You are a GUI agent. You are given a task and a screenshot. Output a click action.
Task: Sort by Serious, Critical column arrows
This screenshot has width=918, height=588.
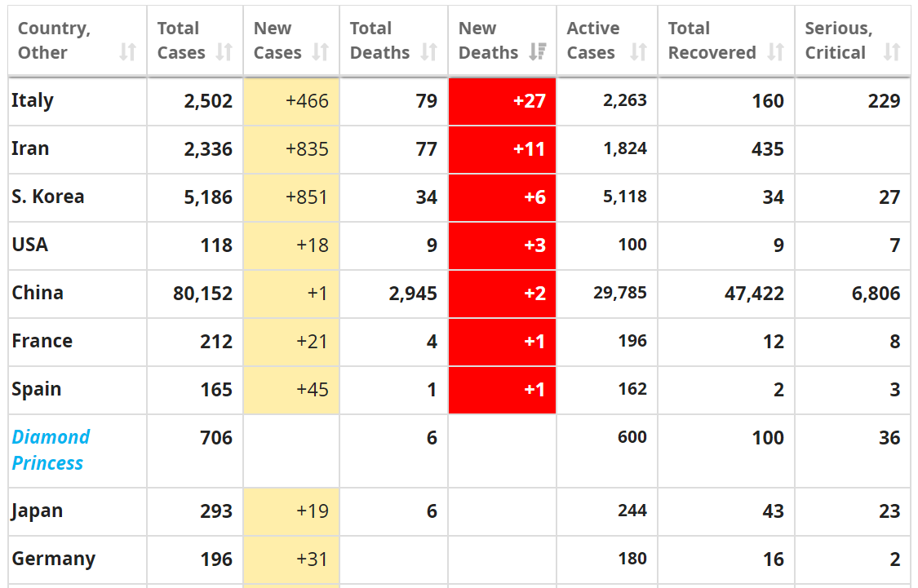[x=892, y=52]
